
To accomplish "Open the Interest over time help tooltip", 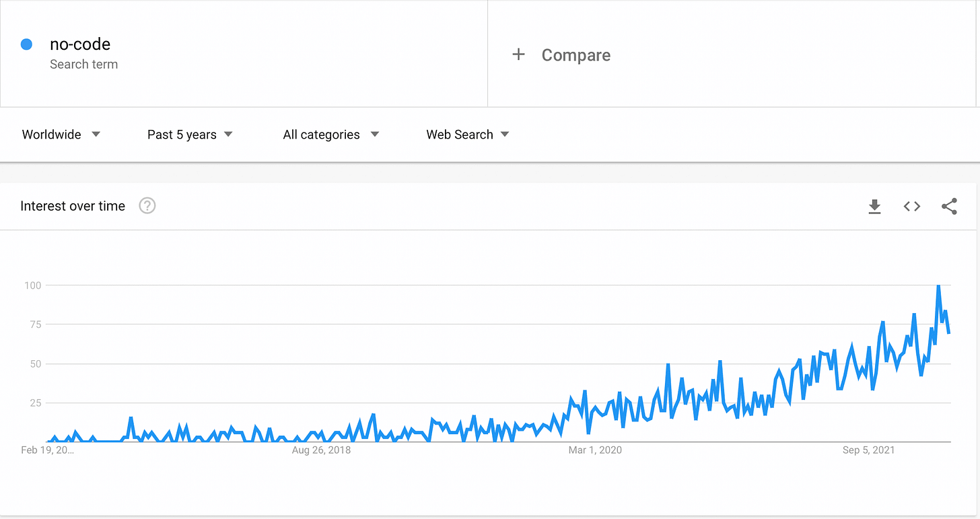I will click(x=147, y=206).
